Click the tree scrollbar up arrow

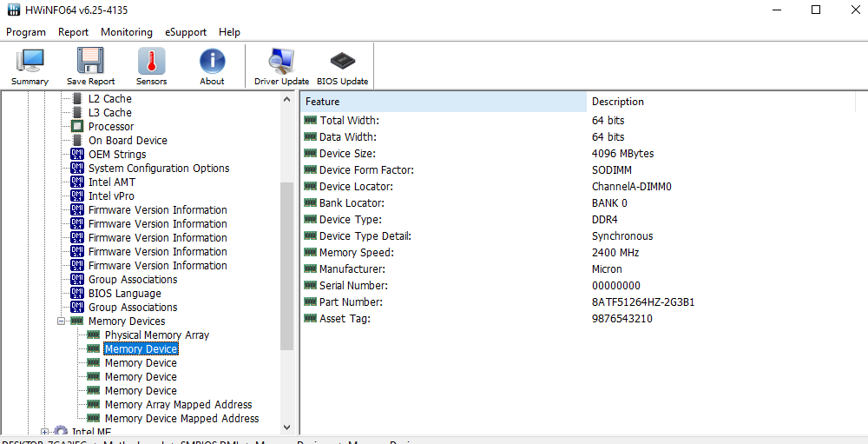[x=286, y=99]
